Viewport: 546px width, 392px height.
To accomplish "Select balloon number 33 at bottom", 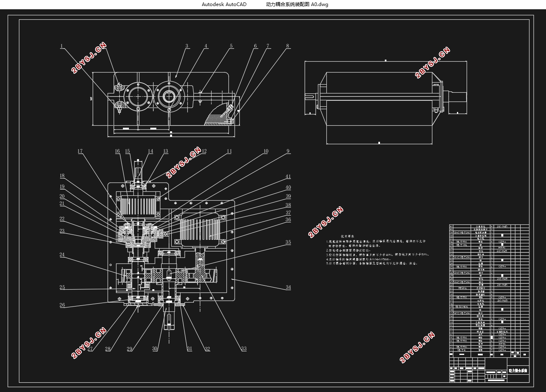I will [x=244, y=349].
